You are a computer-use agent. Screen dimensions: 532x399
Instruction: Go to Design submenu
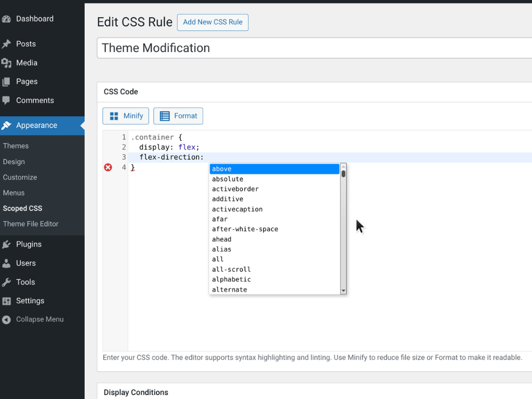[x=14, y=162]
